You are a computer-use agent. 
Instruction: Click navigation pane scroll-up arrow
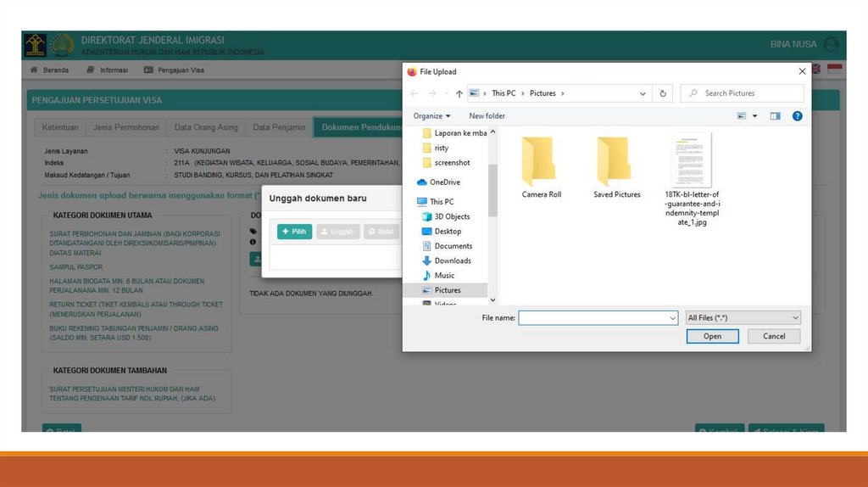[x=492, y=132]
